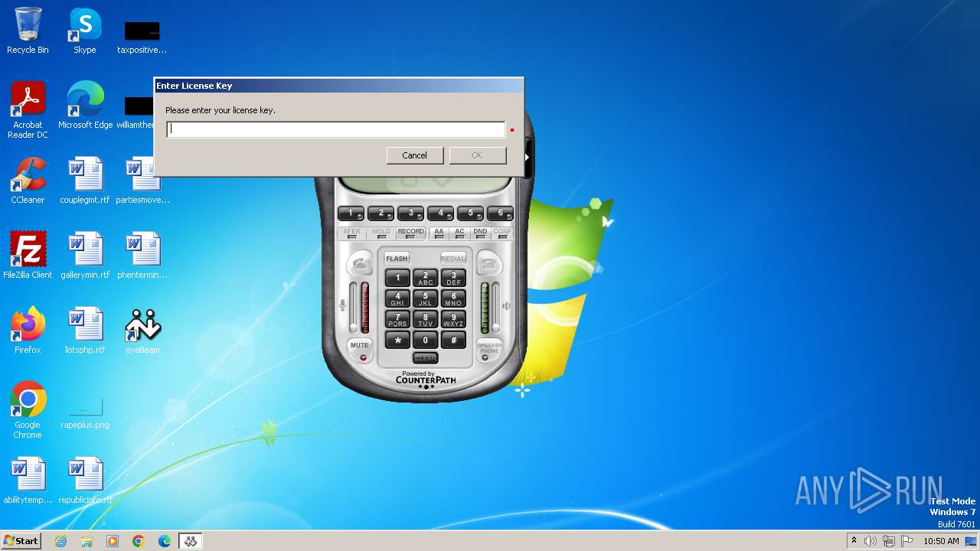Select line 1 button on softphone
Viewport: 980px width, 551px height.
pyautogui.click(x=351, y=214)
